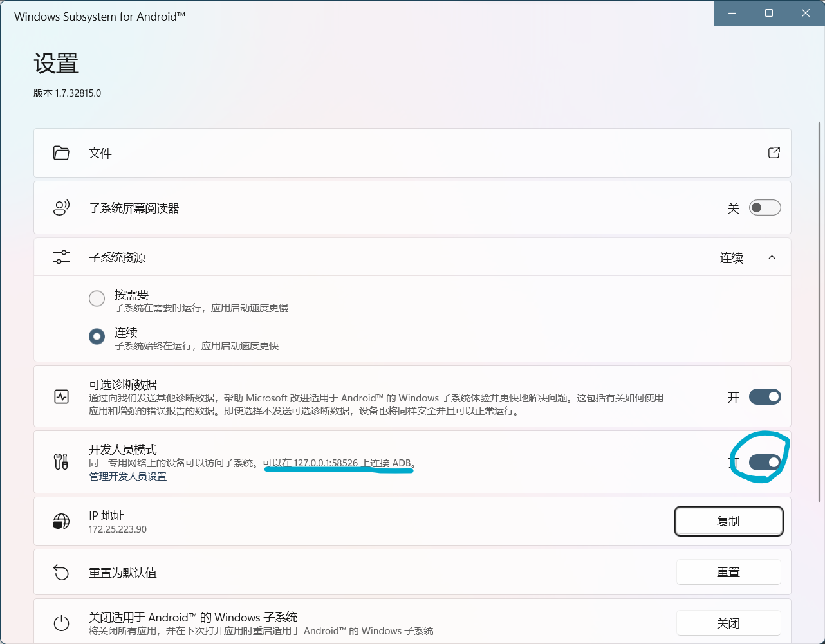The height and width of the screenshot is (644, 825).
Task: Click the power icon for subsystem shutdown
Action: click(61, 623)
